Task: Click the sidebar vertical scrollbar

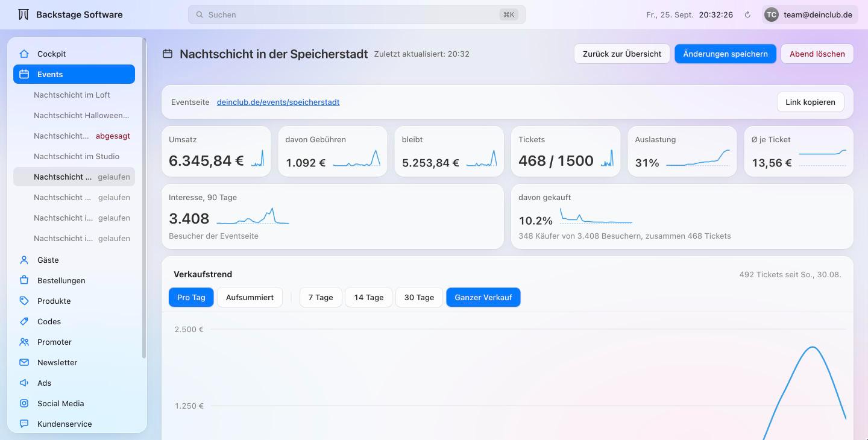Action: 143,198
